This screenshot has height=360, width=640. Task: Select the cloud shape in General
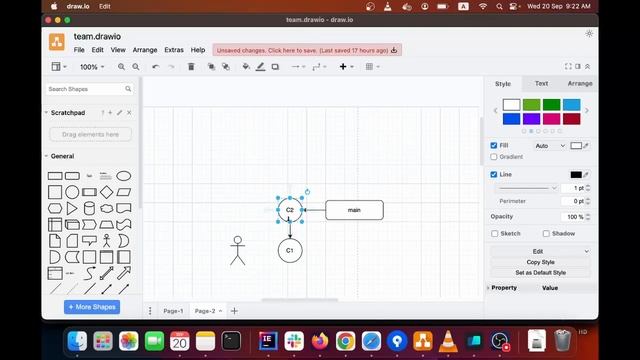coord(107,208)
